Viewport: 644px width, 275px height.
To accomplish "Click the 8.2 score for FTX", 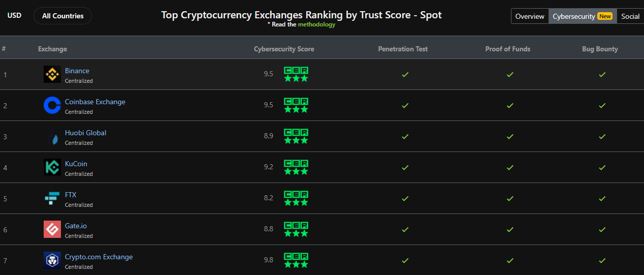I will click(269, 198).
